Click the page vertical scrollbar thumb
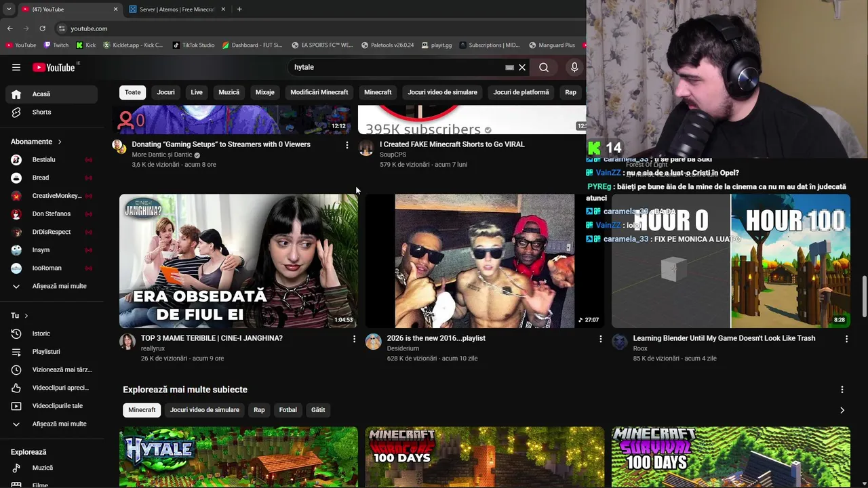Screen dimensions: 868x488 click(864, 296)
